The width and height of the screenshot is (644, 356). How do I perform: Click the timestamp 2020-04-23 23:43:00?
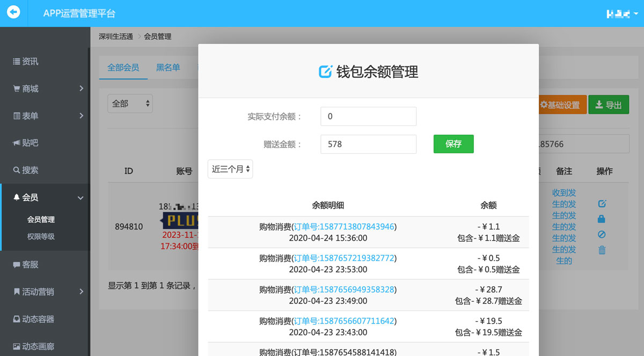coord(328,333)
